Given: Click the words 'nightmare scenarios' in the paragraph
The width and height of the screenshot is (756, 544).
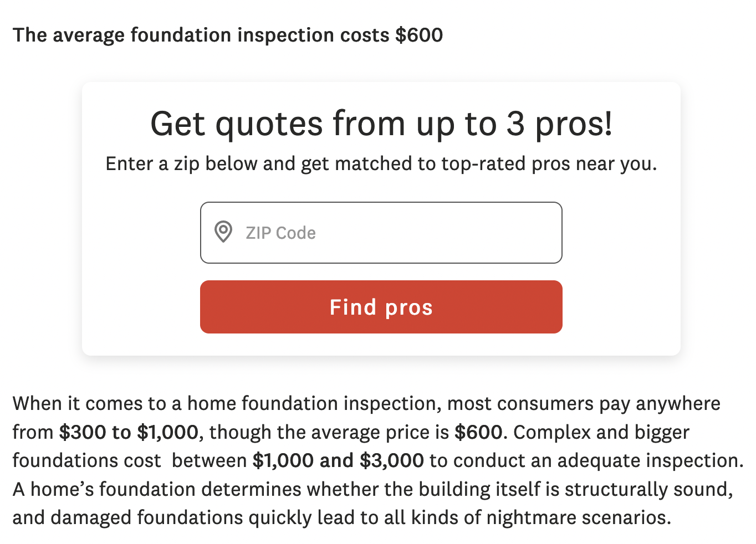Looking at the screenshot, I should click(578, 517).
